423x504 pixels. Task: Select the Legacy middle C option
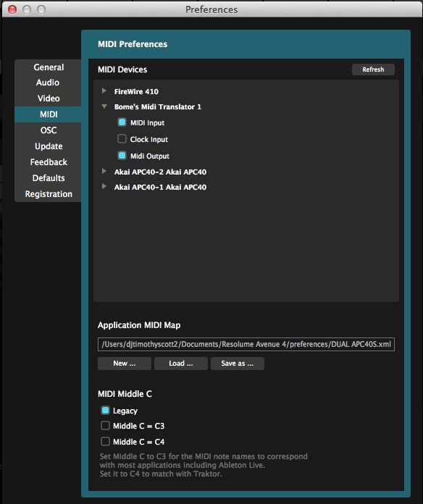click(105, 411)
